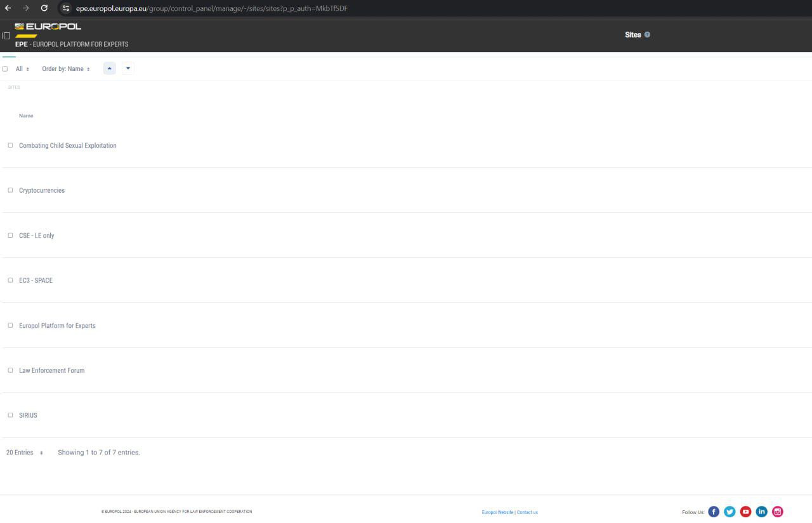The height and width of the screenshot is (523, 812).
Task: Open the 20 Entries per-page dropdown
Action: pos(25,453)
